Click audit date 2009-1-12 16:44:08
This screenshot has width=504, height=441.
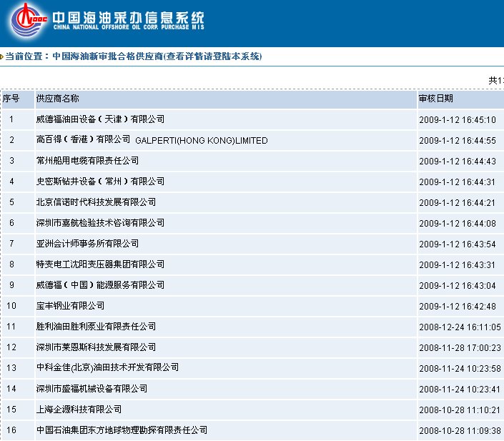458,224
